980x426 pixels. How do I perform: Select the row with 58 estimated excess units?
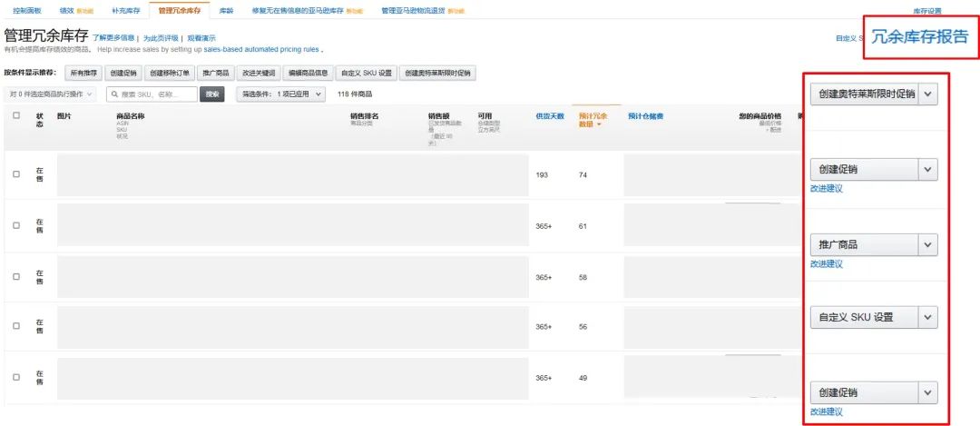(x=16, y=276)
